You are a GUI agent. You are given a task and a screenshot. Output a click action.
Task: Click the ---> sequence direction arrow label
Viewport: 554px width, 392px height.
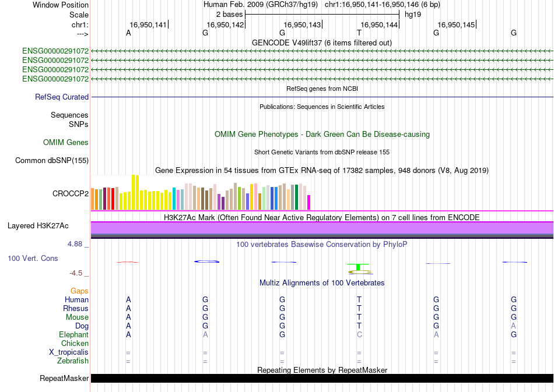click(x=82, y=34)
